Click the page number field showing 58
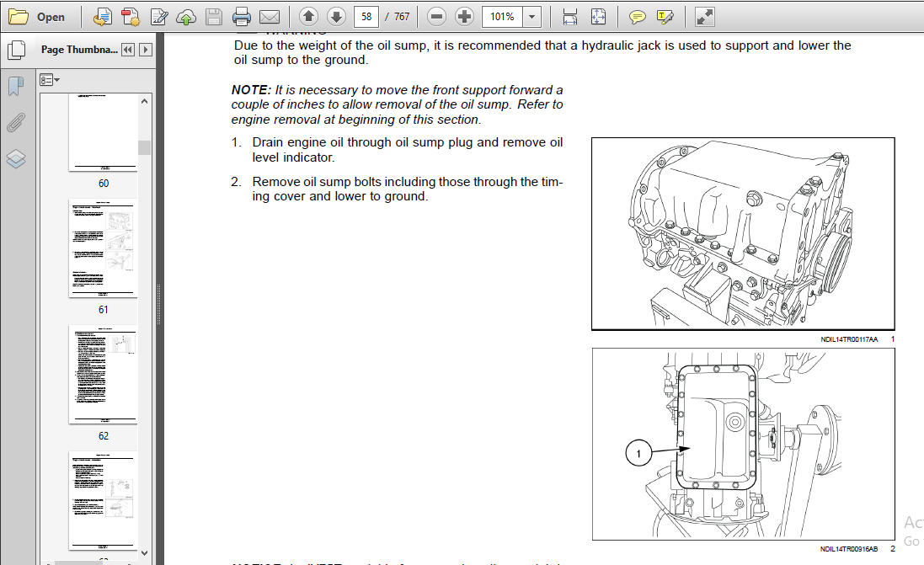Image resolution: width=924 pixels, height=565 pixels. click(366, 17)
